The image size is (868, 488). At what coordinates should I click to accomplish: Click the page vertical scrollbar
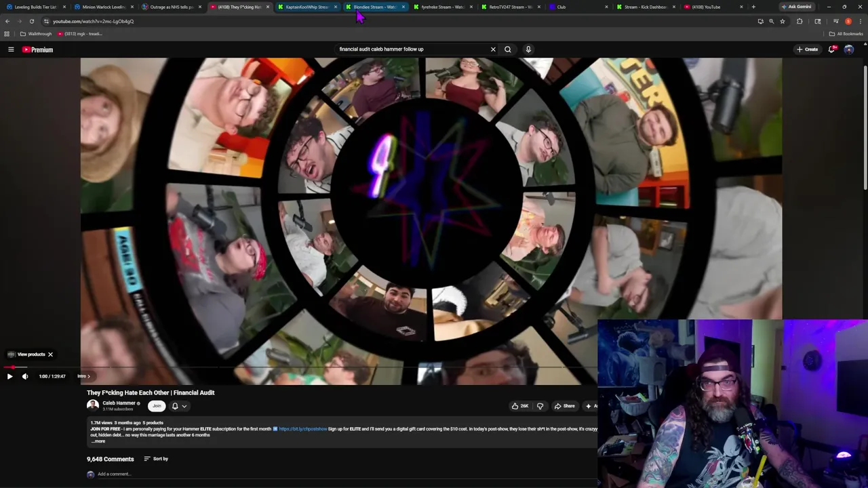(865, 129)
